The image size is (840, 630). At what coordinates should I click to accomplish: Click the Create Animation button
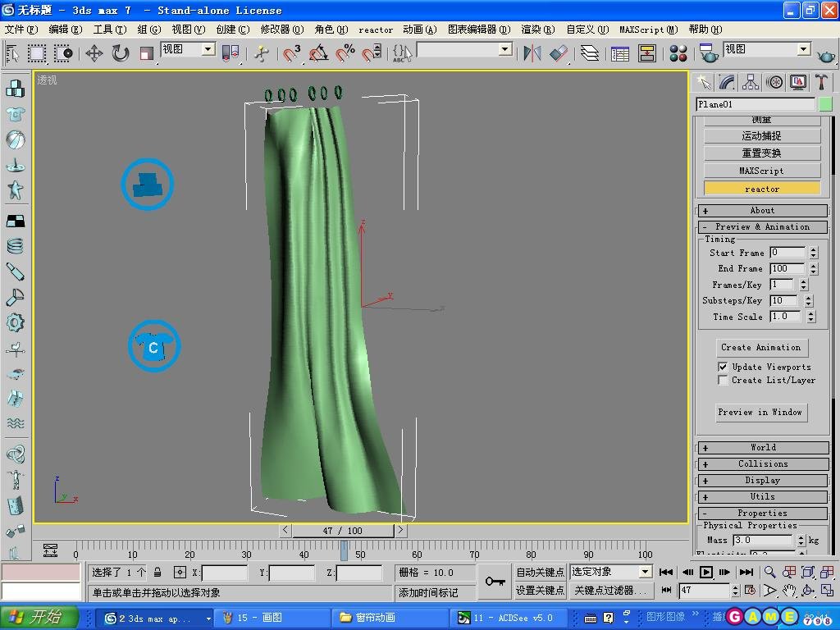(760, 348)
